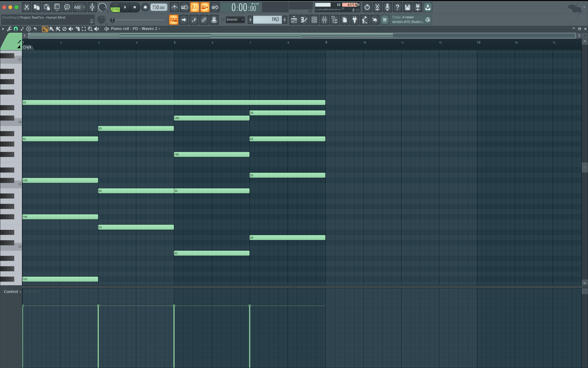Click the E6 long note in piano roll
This screenshot has height=368, width=588.
pyautogui.click(x=174, y=103)
